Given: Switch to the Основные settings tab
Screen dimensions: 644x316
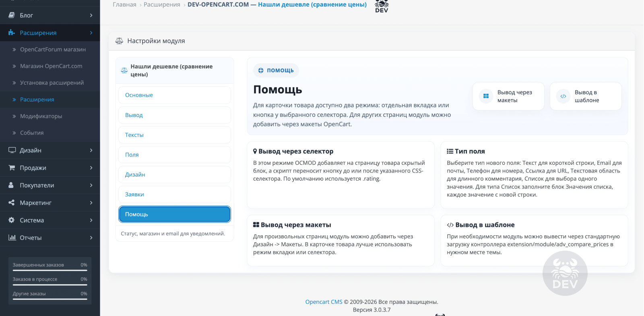Looking at the screenshot, I should click(175, 95).
